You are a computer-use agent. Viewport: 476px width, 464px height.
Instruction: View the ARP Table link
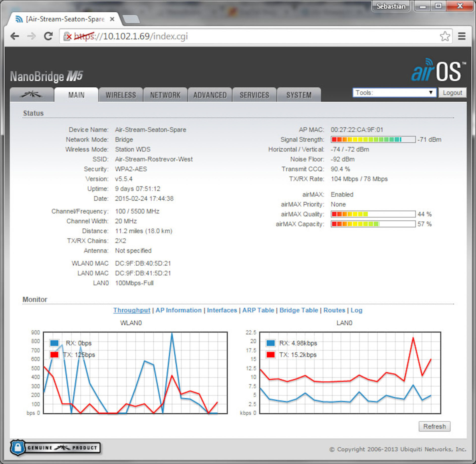click(258, 310)
